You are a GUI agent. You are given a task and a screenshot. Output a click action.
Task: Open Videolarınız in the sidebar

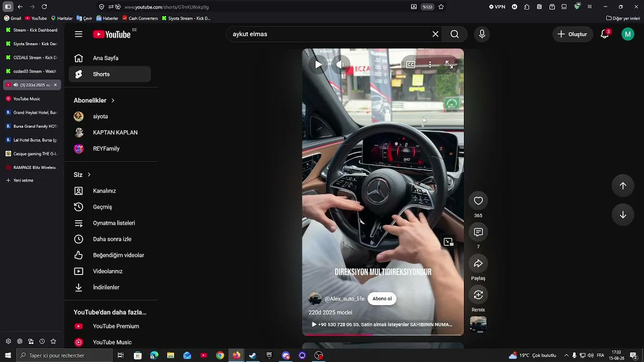pyautogui.click(x=110, y=271)
